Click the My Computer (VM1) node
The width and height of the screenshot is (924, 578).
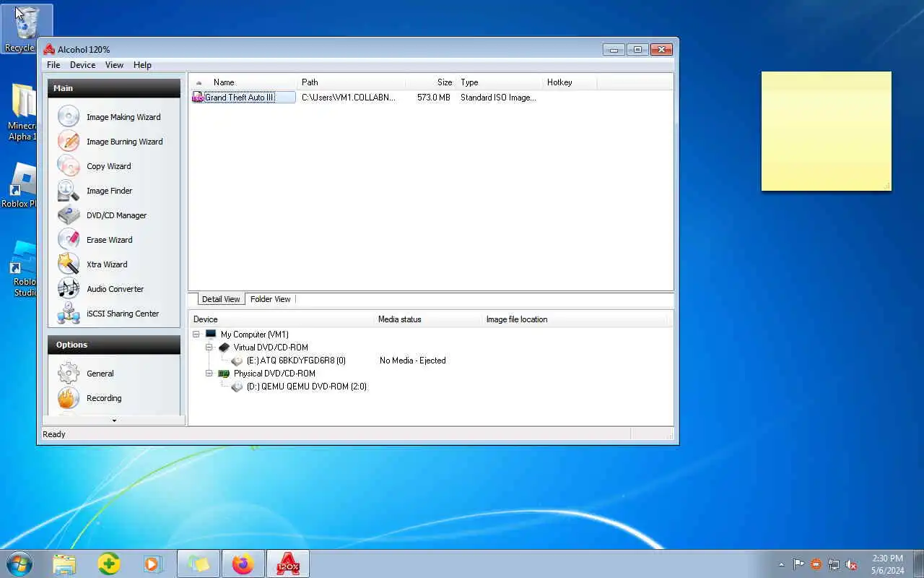click(x=254, y=335)
